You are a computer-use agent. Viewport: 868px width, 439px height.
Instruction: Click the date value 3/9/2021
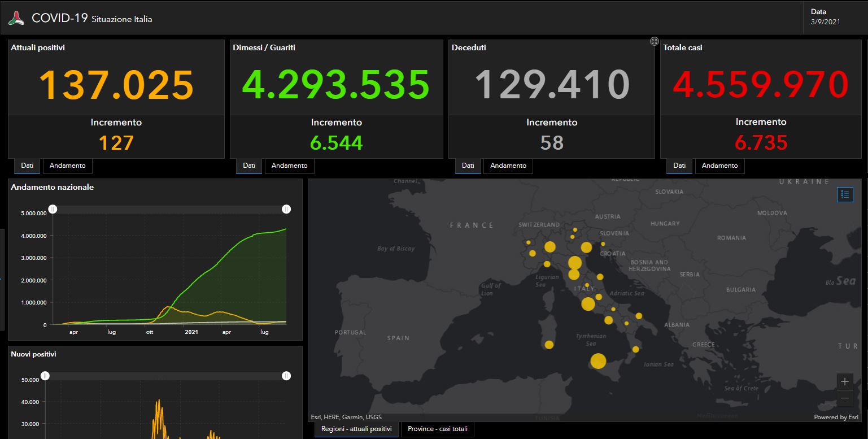coord(826,22)
